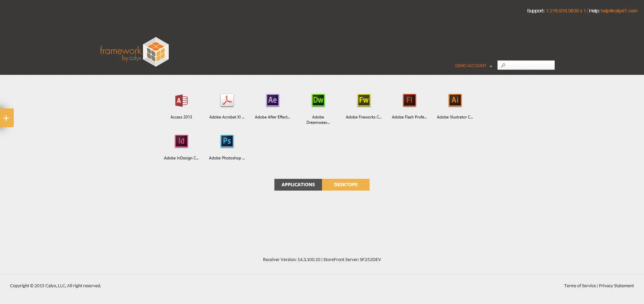
Task: Open the Adobe Dreamweaver icon
Action: click(318, 100)
